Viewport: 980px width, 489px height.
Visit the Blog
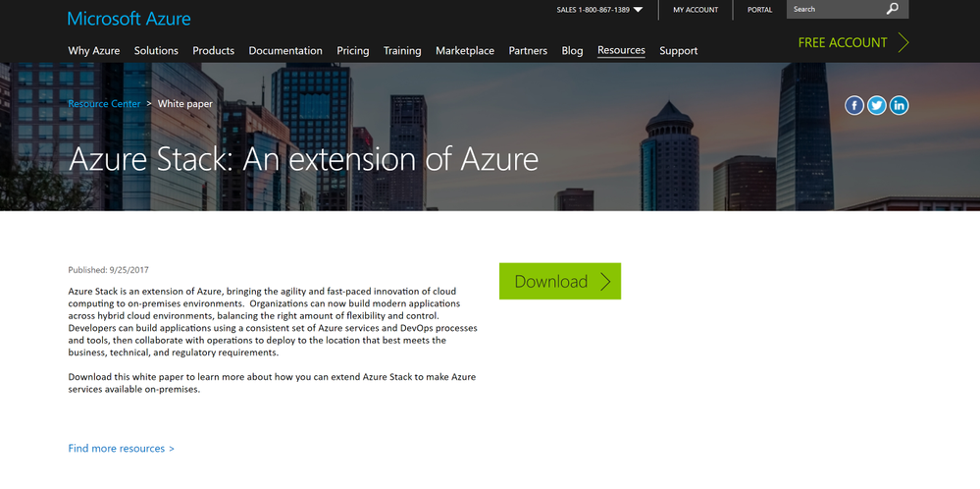click(x=572, y=51)
